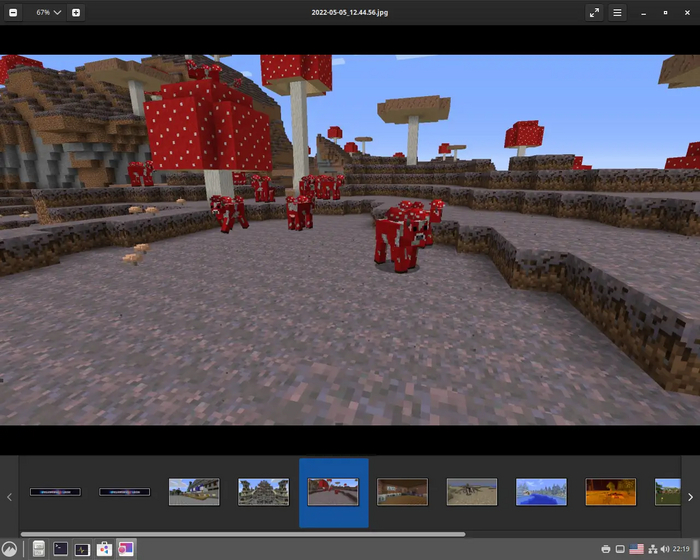The width and height of the screenshot is (700, 560).
Task: Enter fullscreen view with the expand arrows
Action: pyautogui.click(x=594, y=13)
